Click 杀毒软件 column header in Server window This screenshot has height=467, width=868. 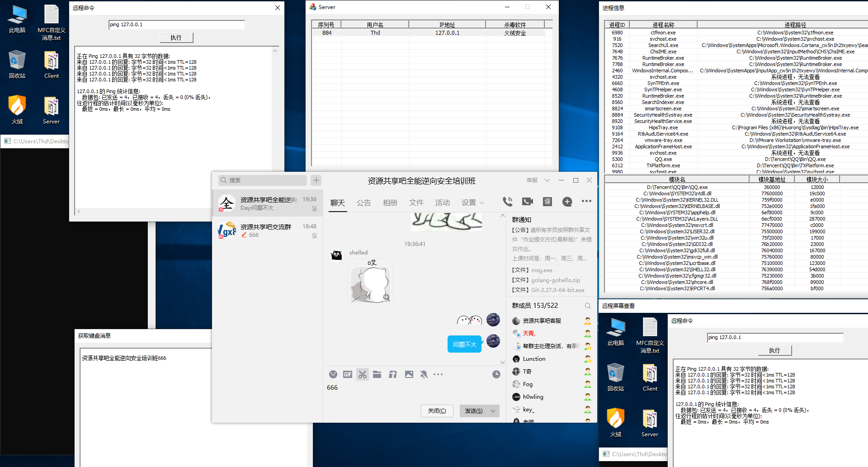click(515, 25)
